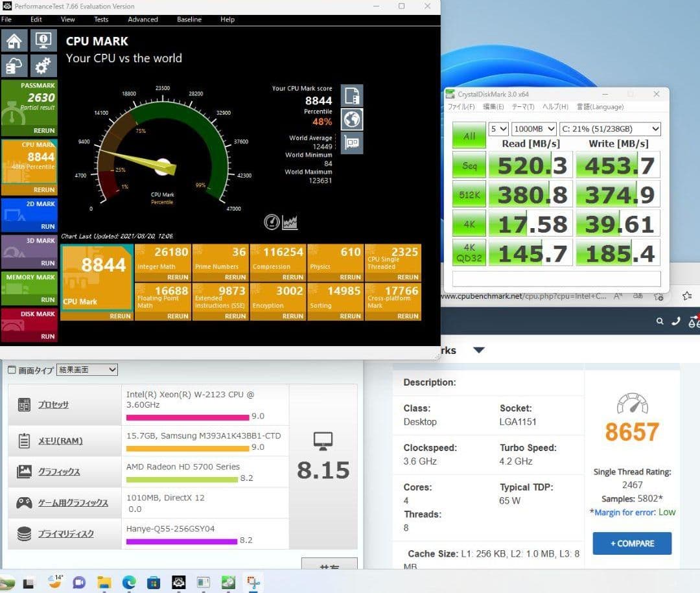Export results using the document icon
The image size is (700, 593).
pos(351,95)
